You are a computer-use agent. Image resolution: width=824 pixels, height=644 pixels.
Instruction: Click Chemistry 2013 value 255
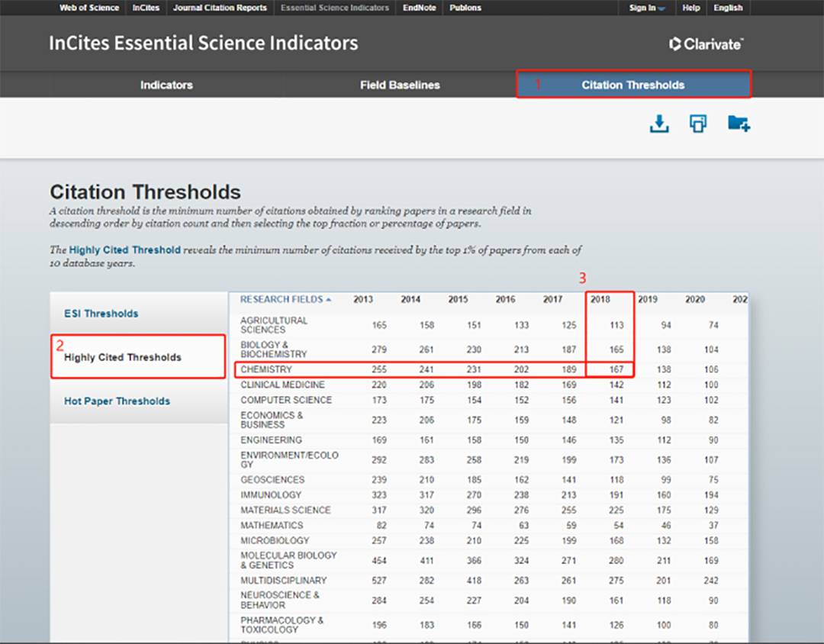click(x=379, y=369)
